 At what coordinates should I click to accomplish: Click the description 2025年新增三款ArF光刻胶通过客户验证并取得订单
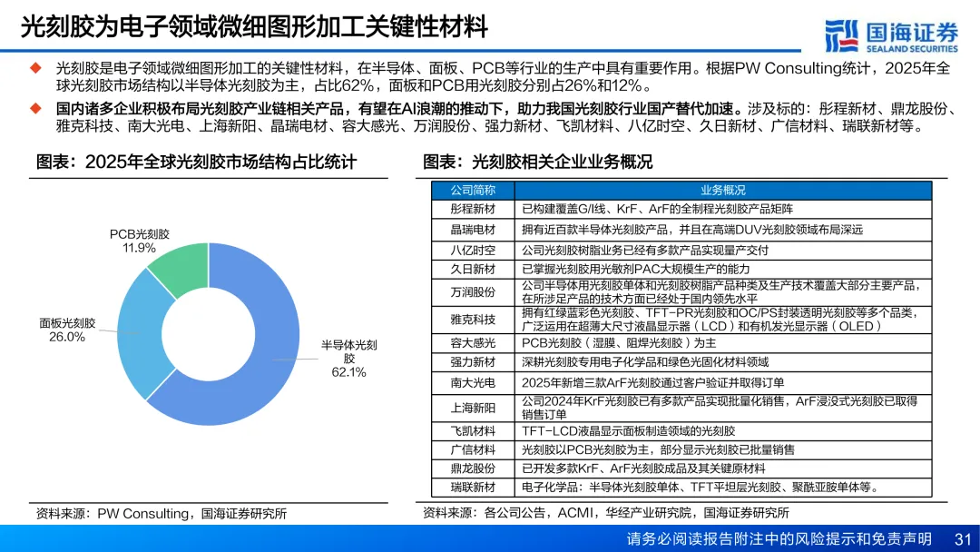click(x=653, y=382)
